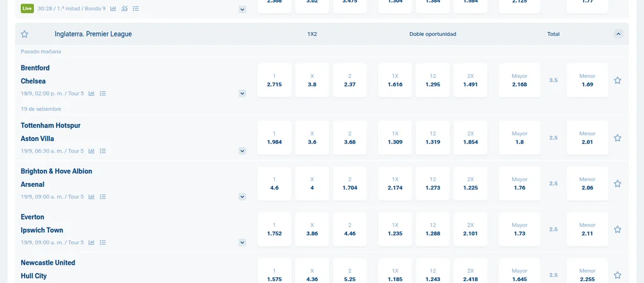The width and height of the screenshot is (644, 283).
Task: Open bar chart icon on the live match row
Action: point(113,8)
